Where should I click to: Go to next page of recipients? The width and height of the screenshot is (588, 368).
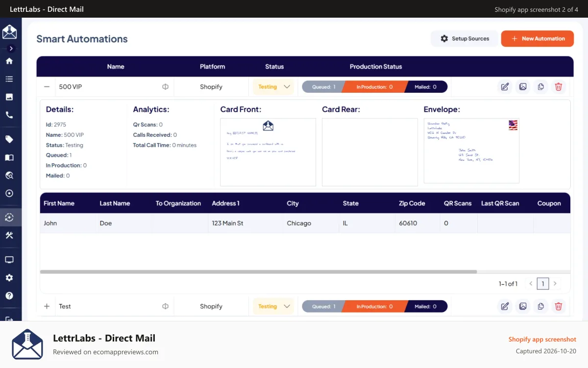pos(555,284)
